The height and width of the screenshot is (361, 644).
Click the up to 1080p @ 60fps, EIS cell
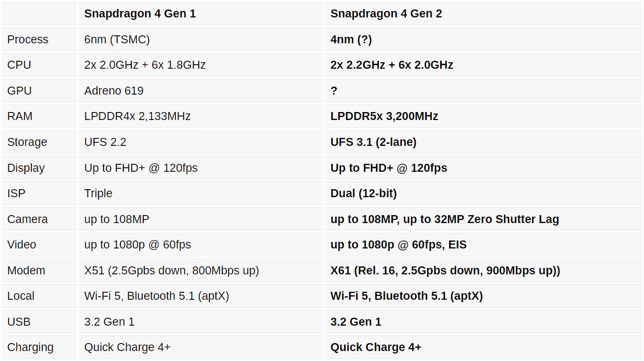click(x=398, y=245)
